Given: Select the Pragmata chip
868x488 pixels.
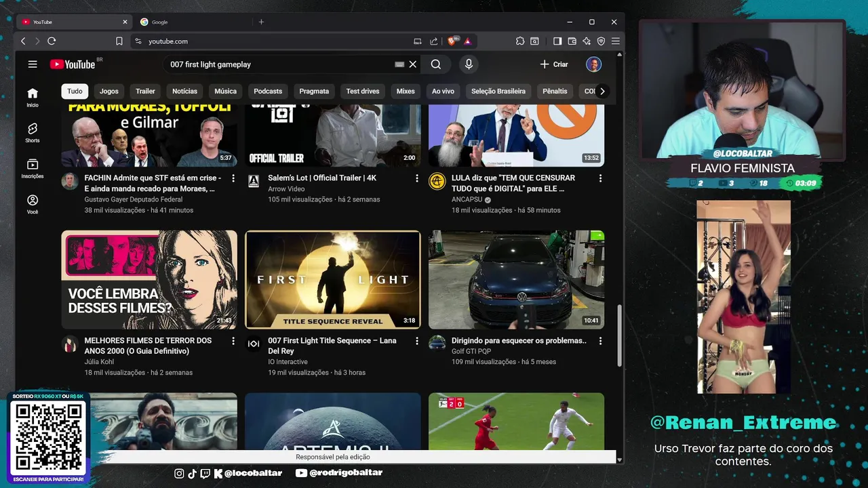Looking at the screenshot, I should (x=314, y=91).
